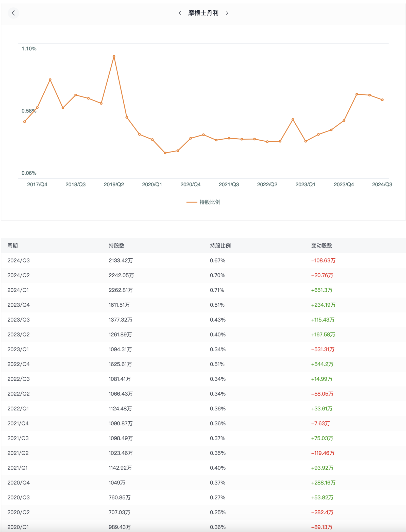Click the 2018/Q3 x-axis label
The height and width of the screenshot is (532, 406).
click(75, 185)
